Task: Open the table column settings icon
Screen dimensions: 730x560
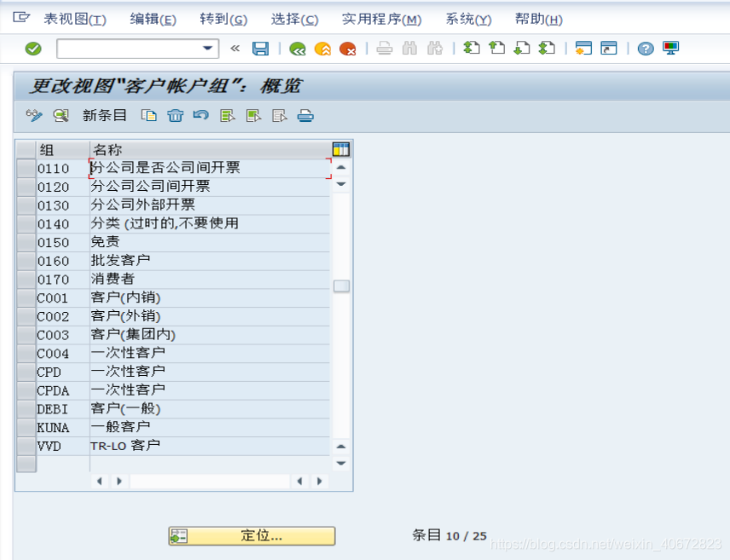Action: [341, 149]
